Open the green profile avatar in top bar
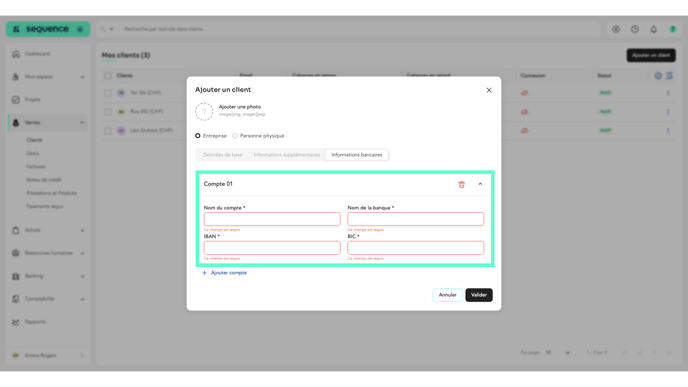The width and height of the screenshot is (688, 387). [x=673, y=29]
